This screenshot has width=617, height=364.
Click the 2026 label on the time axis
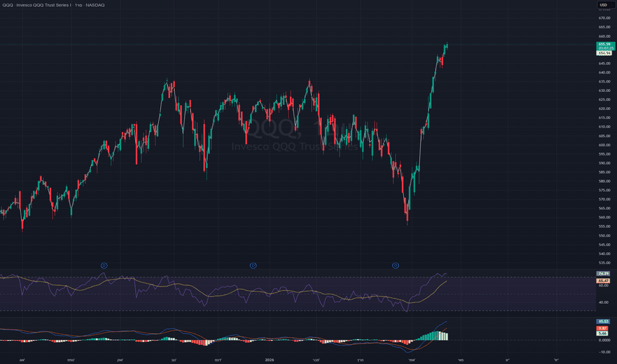click(x=269, y=360)
